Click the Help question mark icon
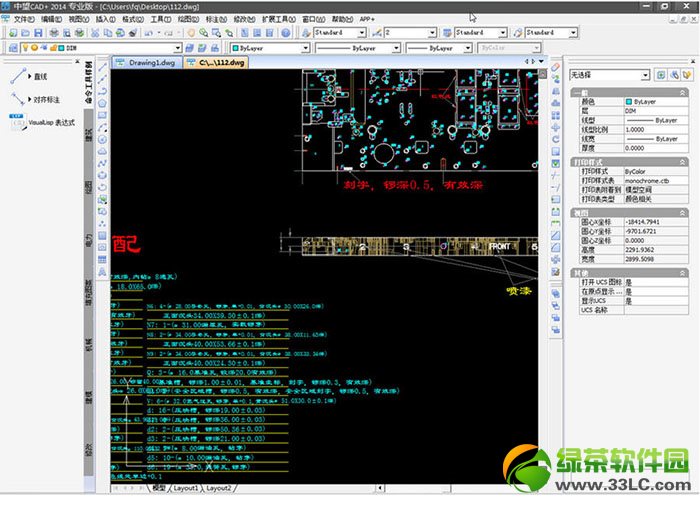The height and width of the screenshot is (506, 700). pyautogui.click(x=286, y=33)
